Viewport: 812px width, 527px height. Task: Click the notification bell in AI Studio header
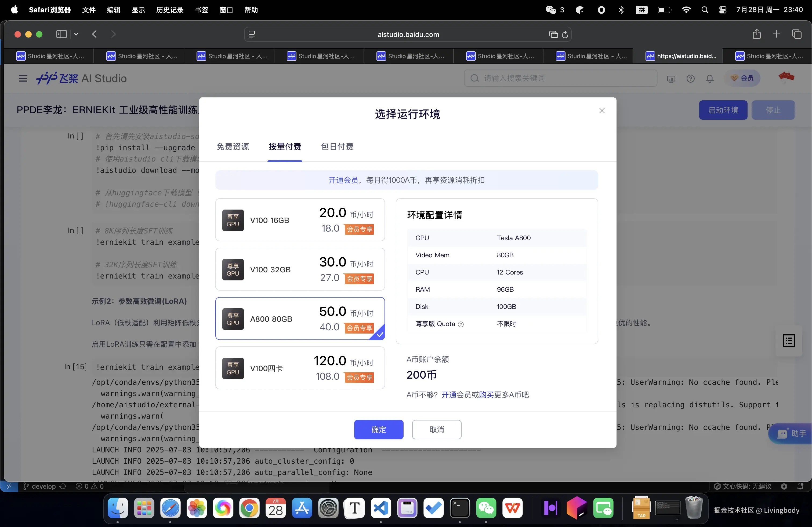(710, 78)
